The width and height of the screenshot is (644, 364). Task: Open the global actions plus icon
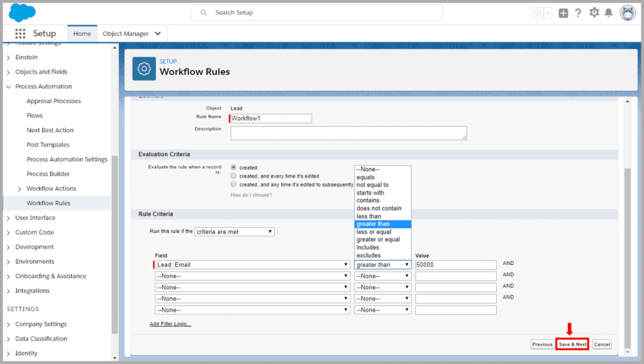point(563,13)
